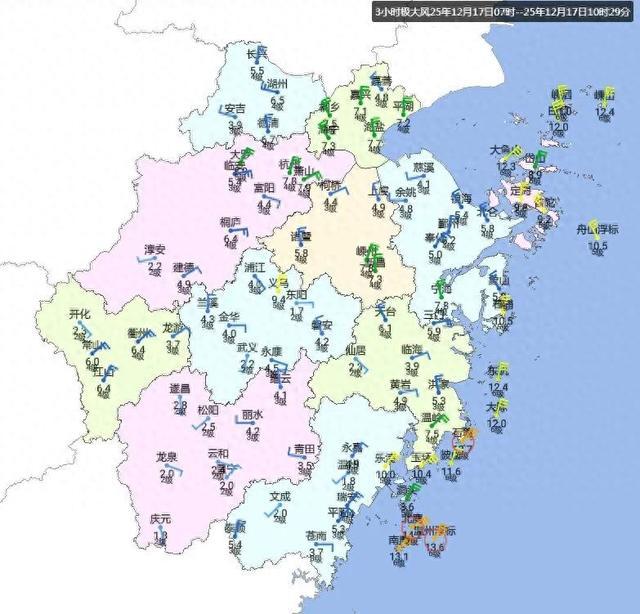Click the wind barb at 富阳
This screenshot has height=614, width=640.
tap(273, 200)
